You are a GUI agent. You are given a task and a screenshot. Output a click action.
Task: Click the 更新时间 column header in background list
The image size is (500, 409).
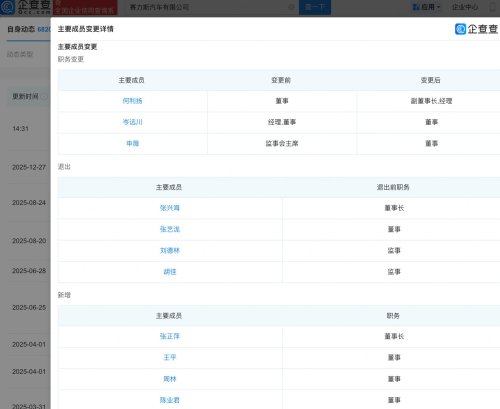pyautogui.click(x=25, y=96)
